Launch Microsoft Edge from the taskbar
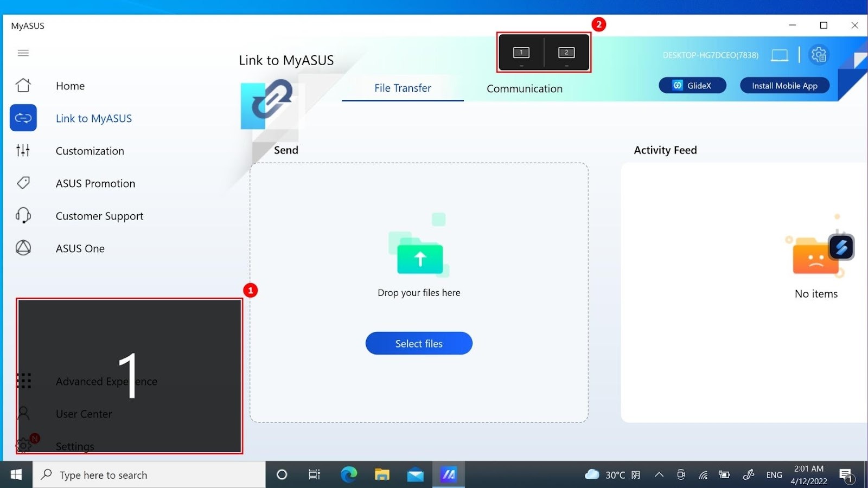This screenshot has width=868, height=488. point(348,474)
